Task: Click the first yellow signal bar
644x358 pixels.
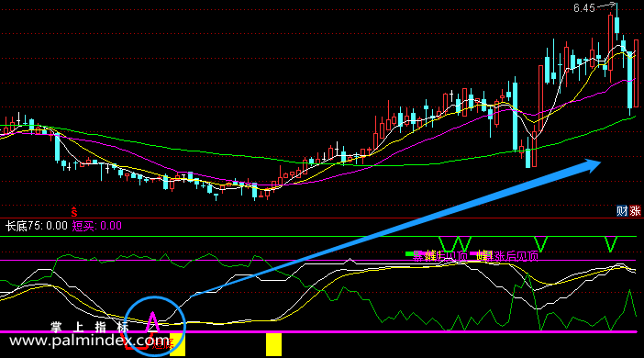Action: pos(178,345)
